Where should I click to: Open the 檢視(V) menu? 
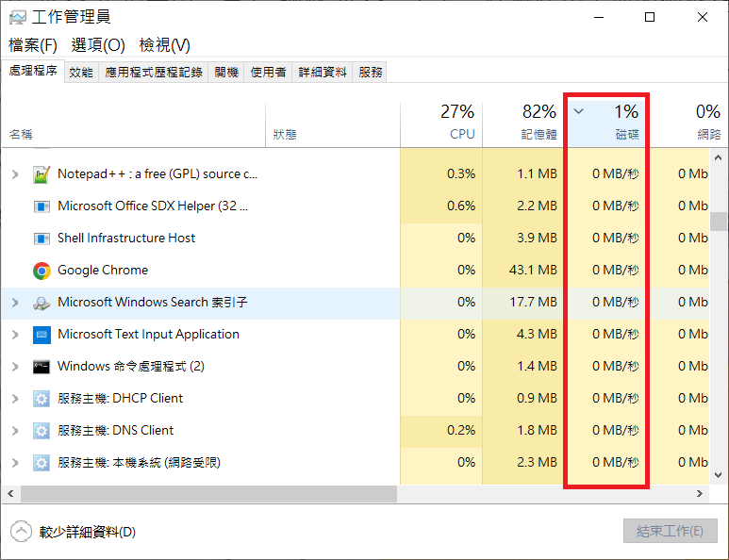tap(165, 45)
